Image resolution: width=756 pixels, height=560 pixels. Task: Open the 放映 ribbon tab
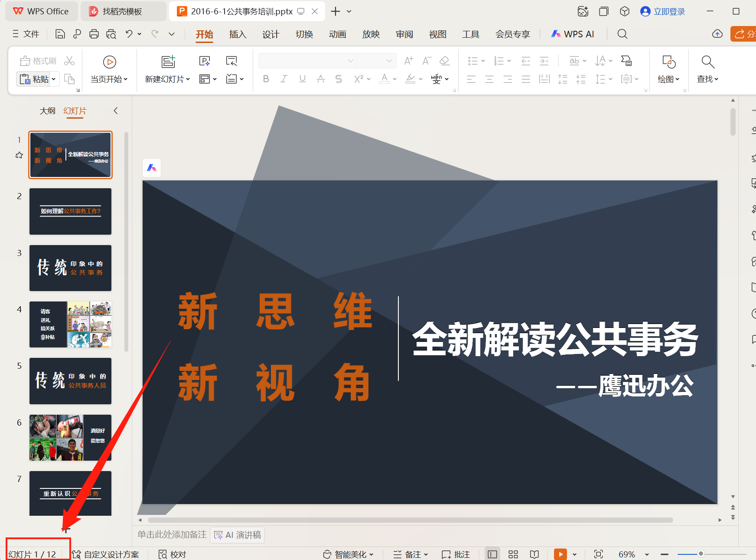pyautogui.click(x=371, y=34)
